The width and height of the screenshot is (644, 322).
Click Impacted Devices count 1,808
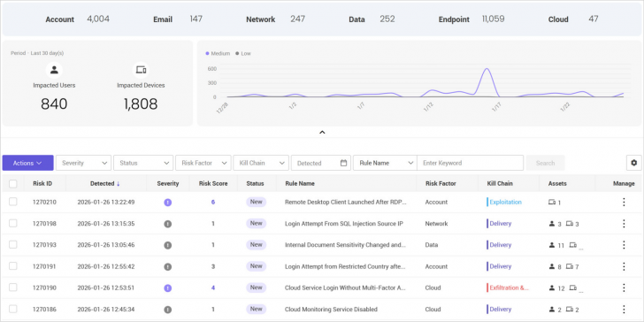tap(141, 104)
